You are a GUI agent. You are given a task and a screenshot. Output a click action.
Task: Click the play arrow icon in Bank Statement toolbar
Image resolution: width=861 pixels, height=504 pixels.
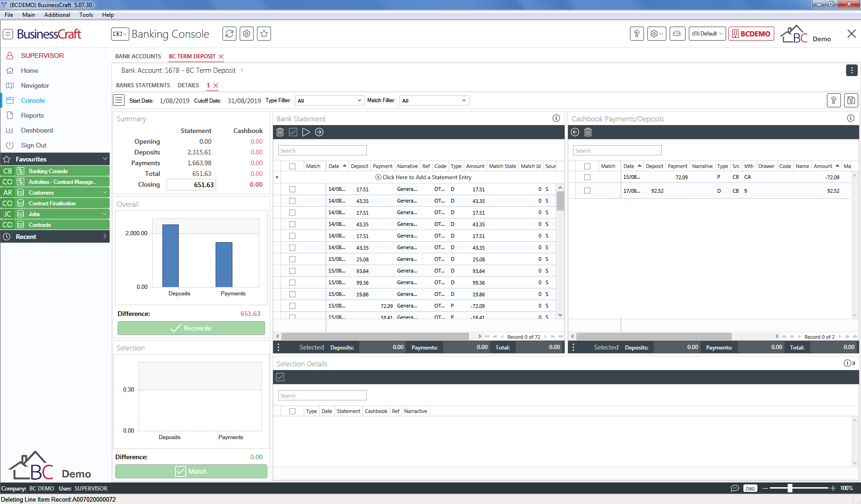click(306, 132)
